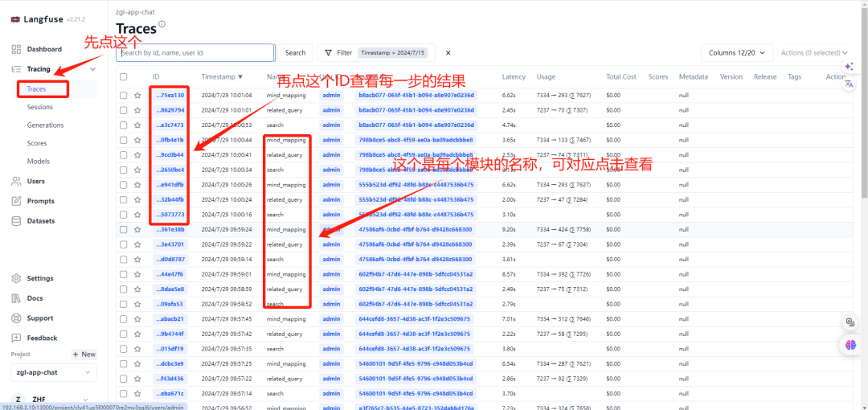Screen dimensions: 868x410
Task: Star the trace ...361e38b
Action: (137, 229)
